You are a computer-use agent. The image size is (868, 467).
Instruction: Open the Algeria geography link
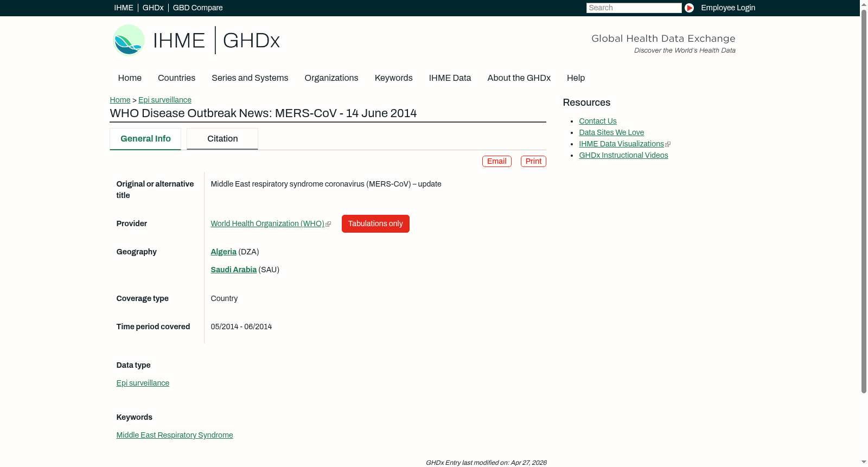tap(224, 252)
